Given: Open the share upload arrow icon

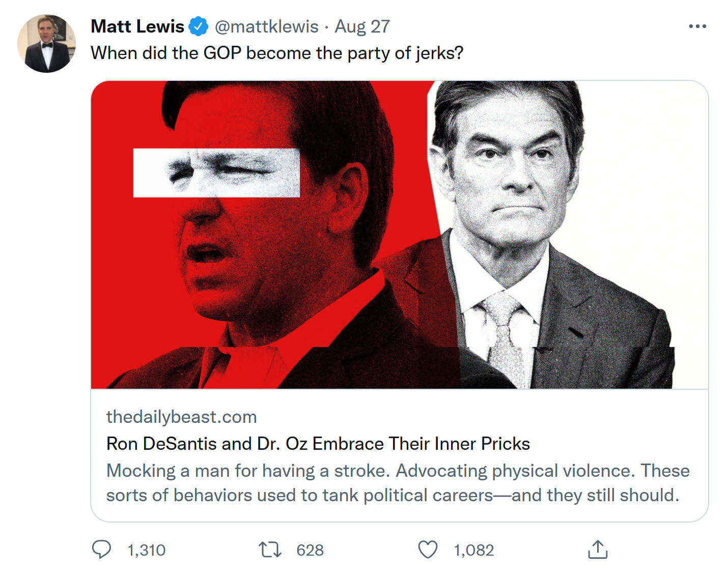Looking at the screenshot, I should 598,550.
